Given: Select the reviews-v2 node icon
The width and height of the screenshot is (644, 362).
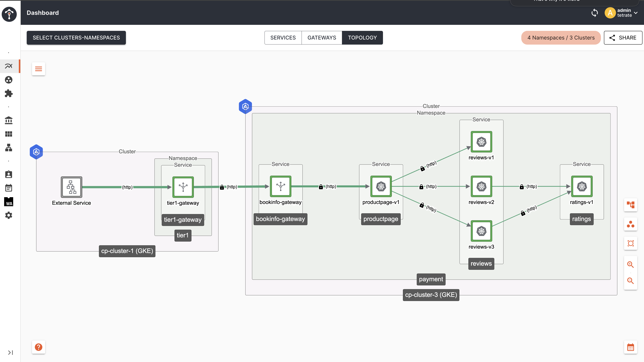Looking at the screenshot, I should point(482,186).
